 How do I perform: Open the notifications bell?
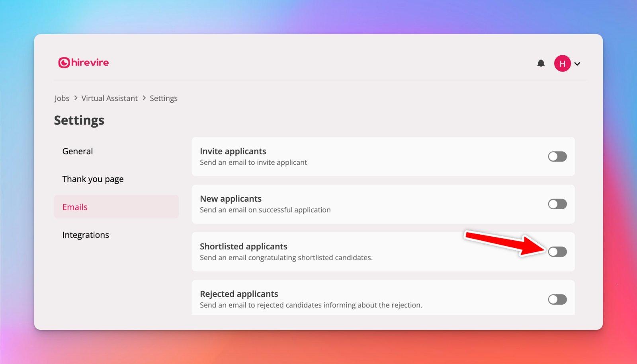click(541, 64)
